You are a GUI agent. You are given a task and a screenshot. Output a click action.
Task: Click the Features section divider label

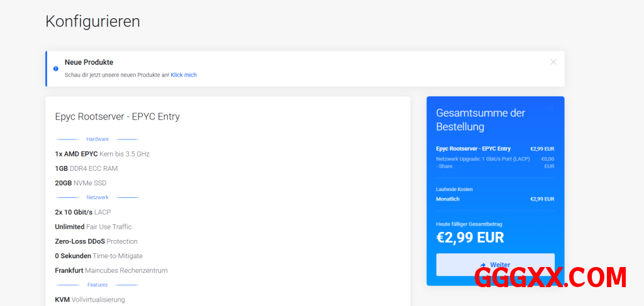97,285
